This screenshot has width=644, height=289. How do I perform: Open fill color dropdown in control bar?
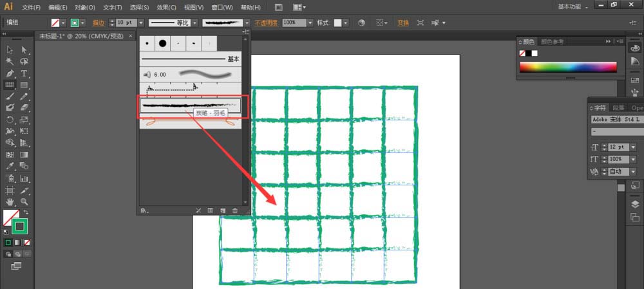pos(64,23)
